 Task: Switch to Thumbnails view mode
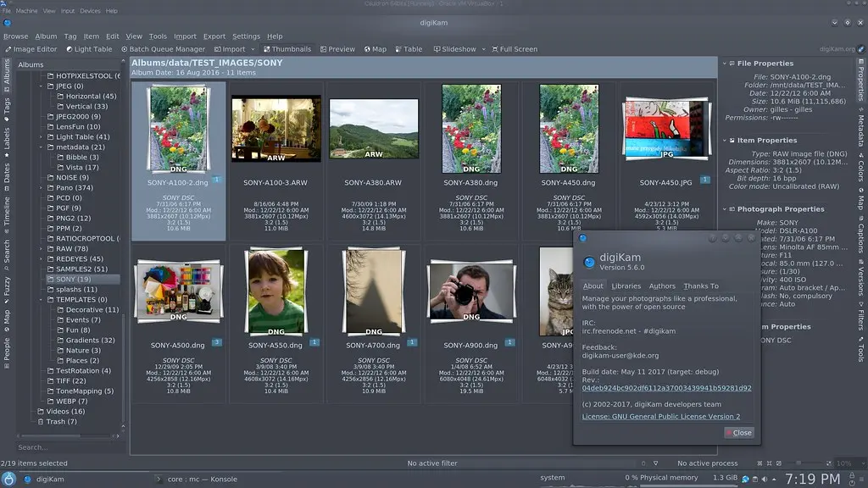click(x=288, y=48)
